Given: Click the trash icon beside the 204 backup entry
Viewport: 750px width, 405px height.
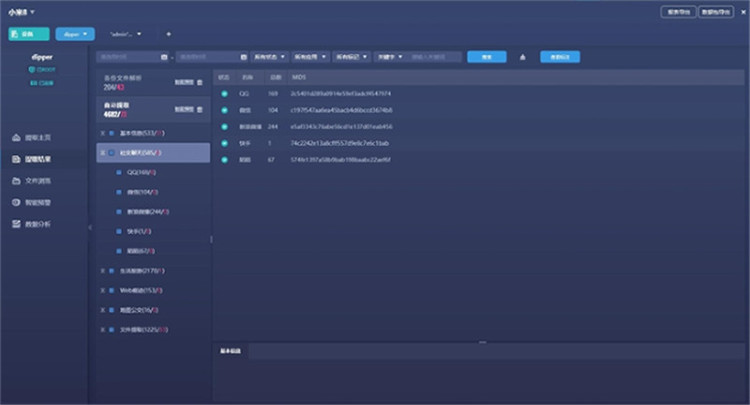Looking at the screenshot, I should click(x=200, y=82).
